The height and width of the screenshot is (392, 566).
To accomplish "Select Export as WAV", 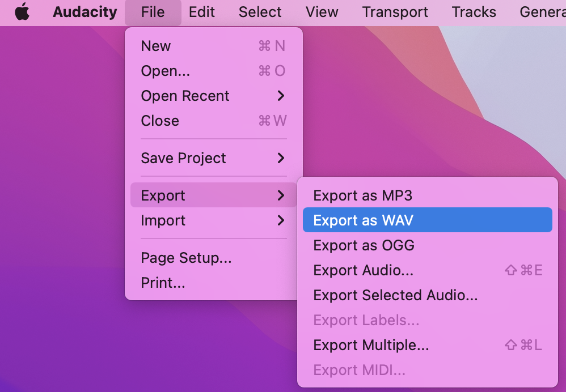I will point(428,220).
